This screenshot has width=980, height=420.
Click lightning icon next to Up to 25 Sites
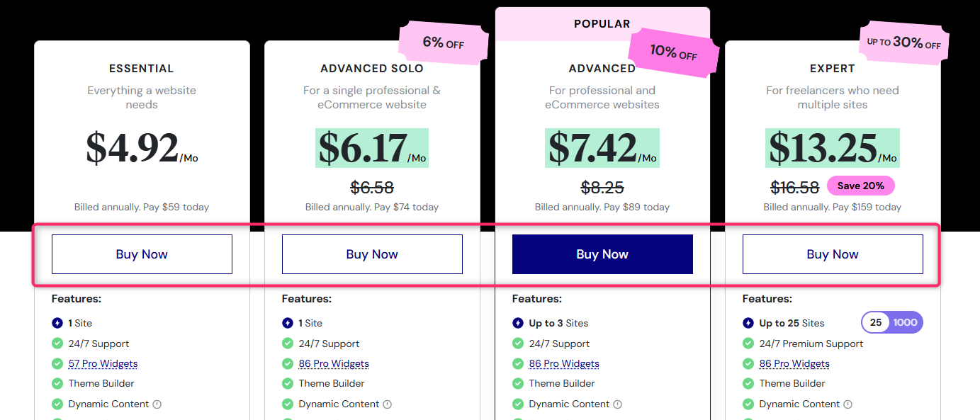748,323
